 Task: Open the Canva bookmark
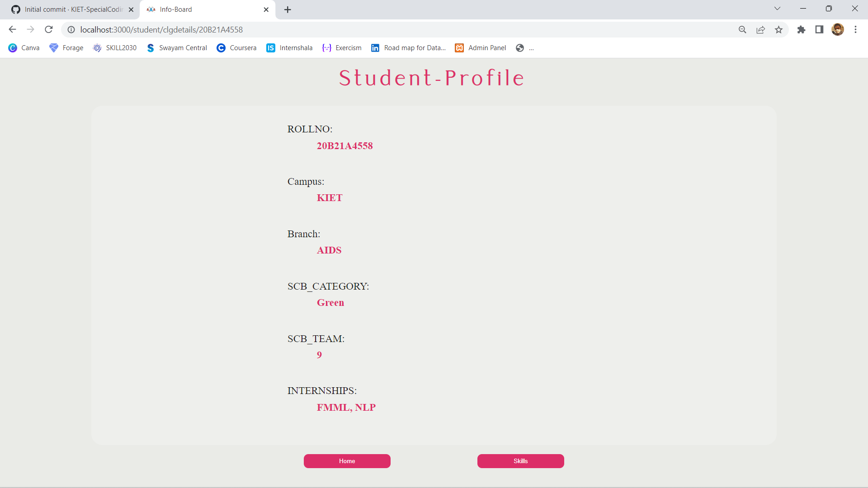point(24,47)
